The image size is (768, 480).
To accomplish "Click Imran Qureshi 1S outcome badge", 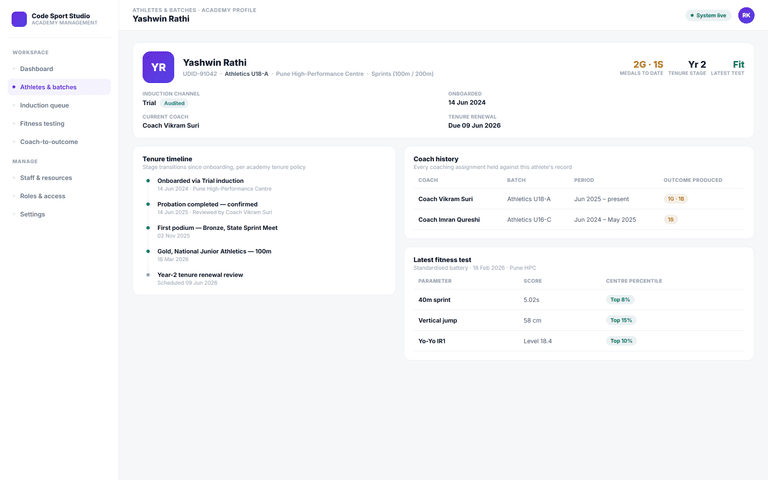I will [671, 219].
